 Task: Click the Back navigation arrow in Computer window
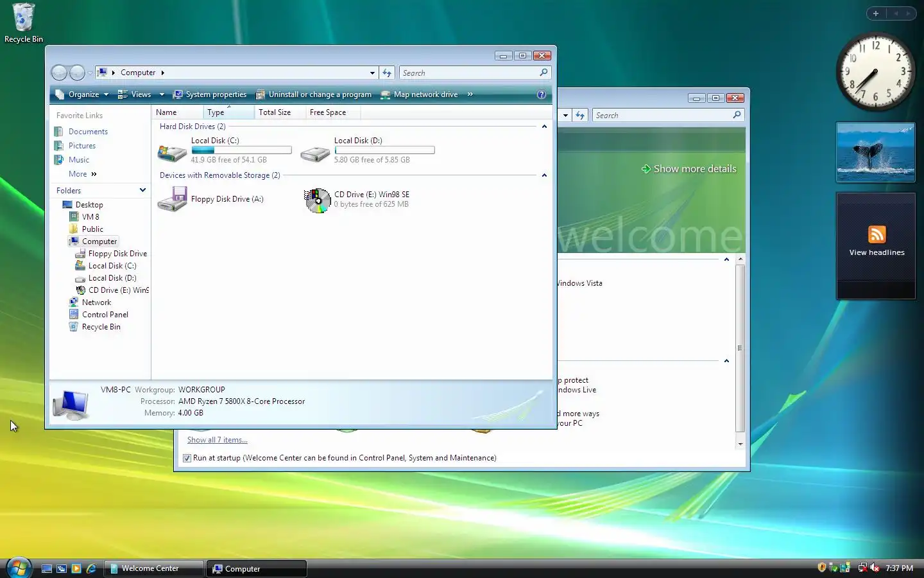click(59, 73)
